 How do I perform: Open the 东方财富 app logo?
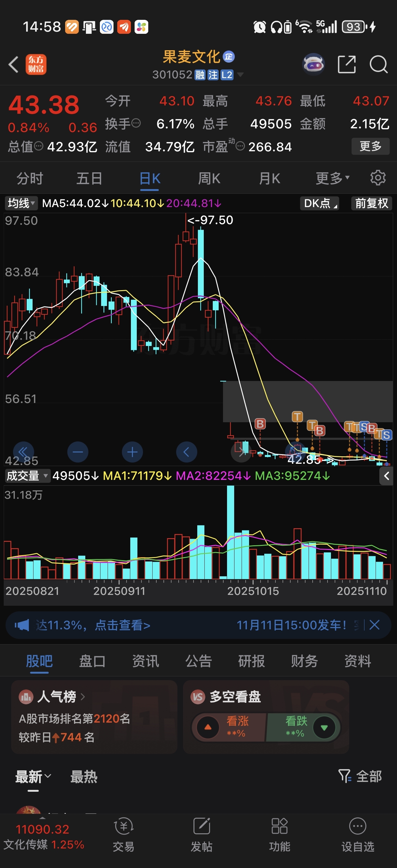point(36,64)
